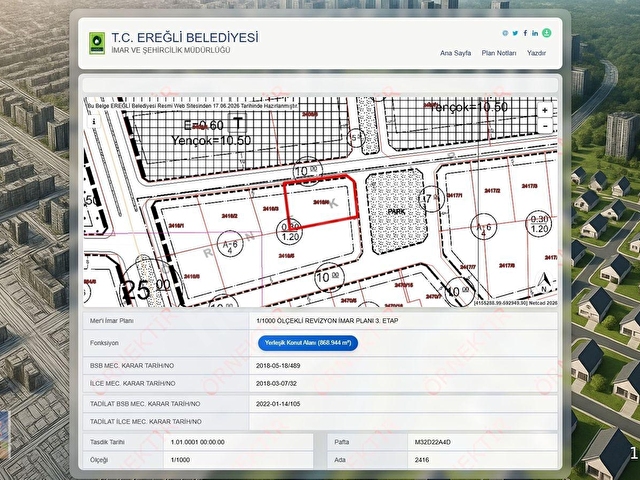Click the 'Fonksiyon' row label
The height and width of the screenshot is (480, 640).
tap(104, 343)
